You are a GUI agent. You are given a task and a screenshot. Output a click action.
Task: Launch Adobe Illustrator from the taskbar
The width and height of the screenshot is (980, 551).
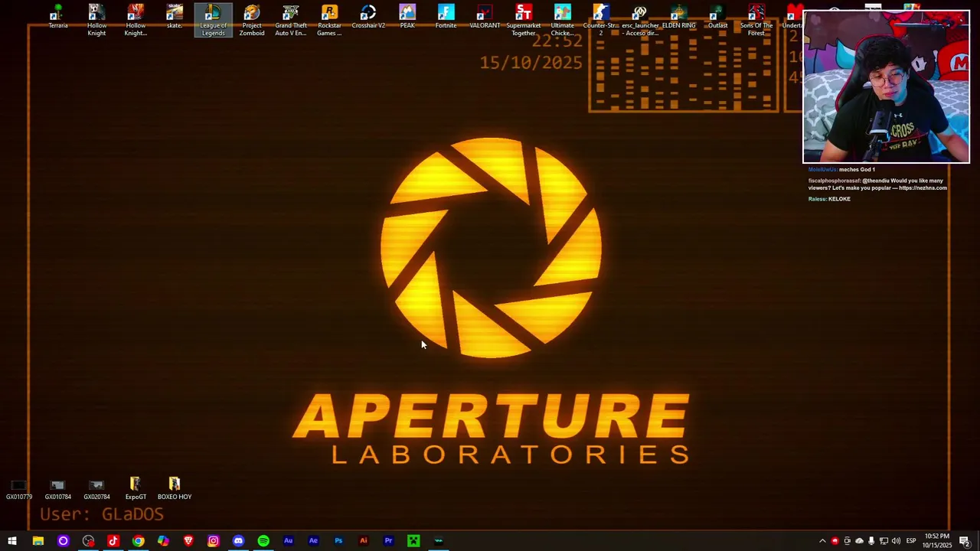tap(364, 541)
